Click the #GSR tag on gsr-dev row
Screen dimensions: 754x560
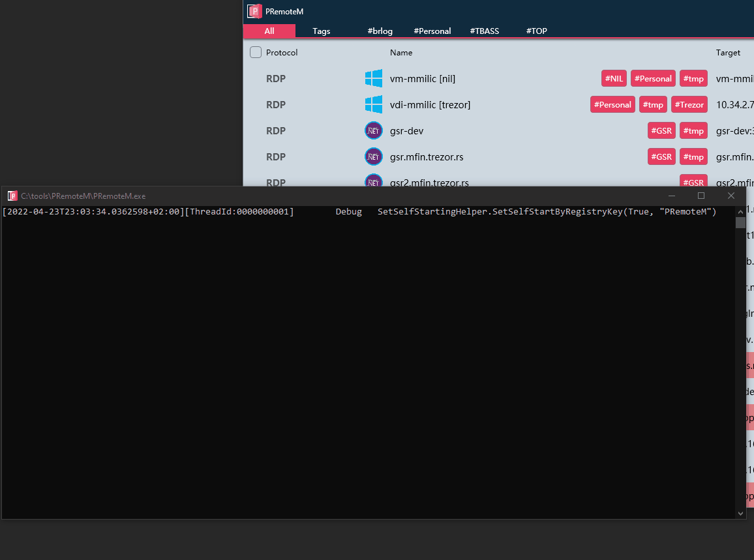[x=661, y=130]
